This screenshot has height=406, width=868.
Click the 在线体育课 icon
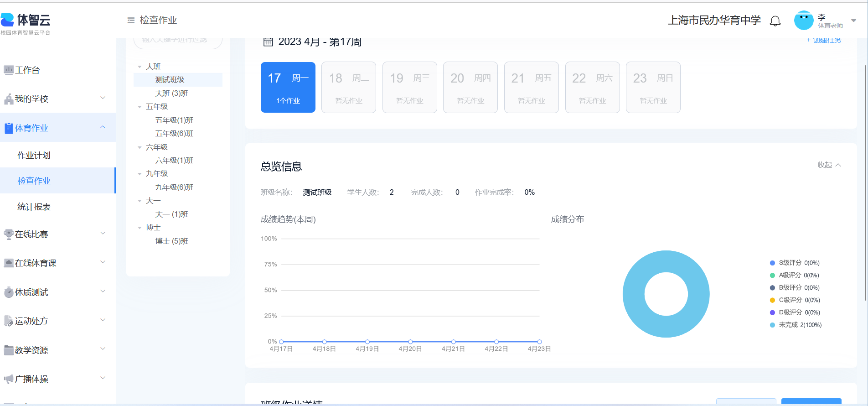(9, 263)
